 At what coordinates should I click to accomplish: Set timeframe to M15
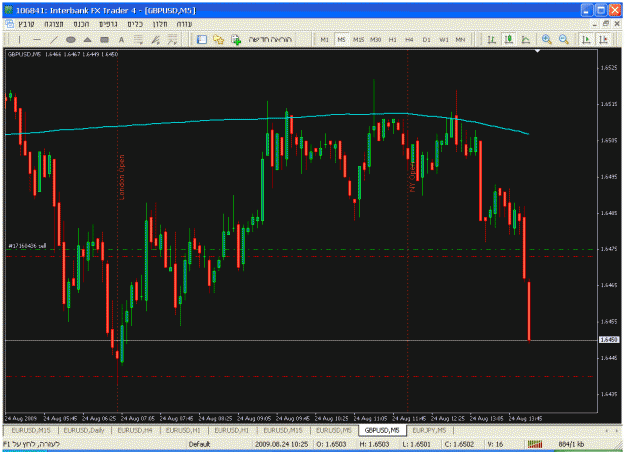pyautogui.click(x=358, y=39)
